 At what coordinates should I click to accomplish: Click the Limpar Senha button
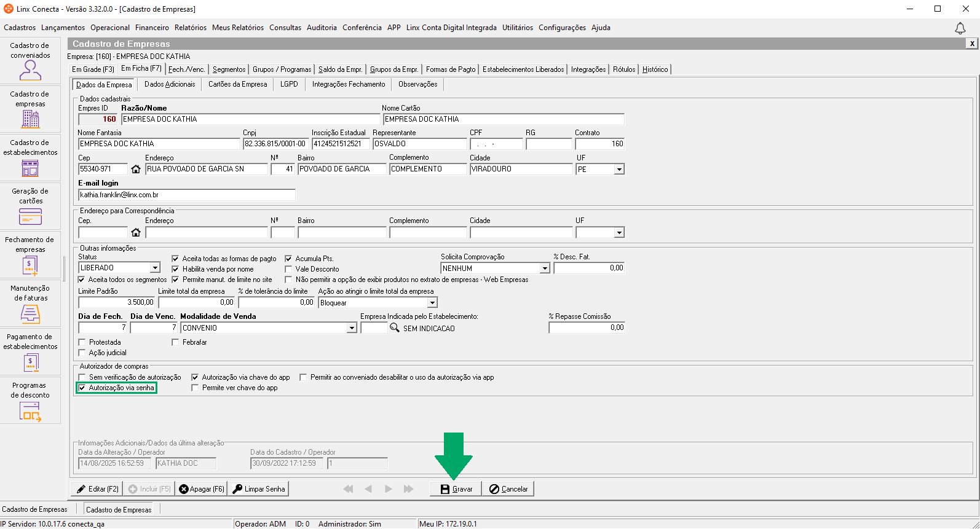click(x=259, y=489)
